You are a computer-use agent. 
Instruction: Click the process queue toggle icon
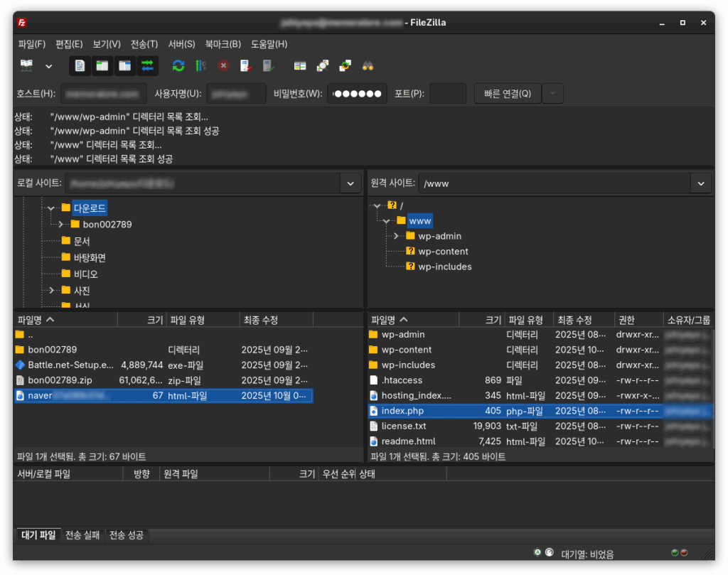[200, 65]
